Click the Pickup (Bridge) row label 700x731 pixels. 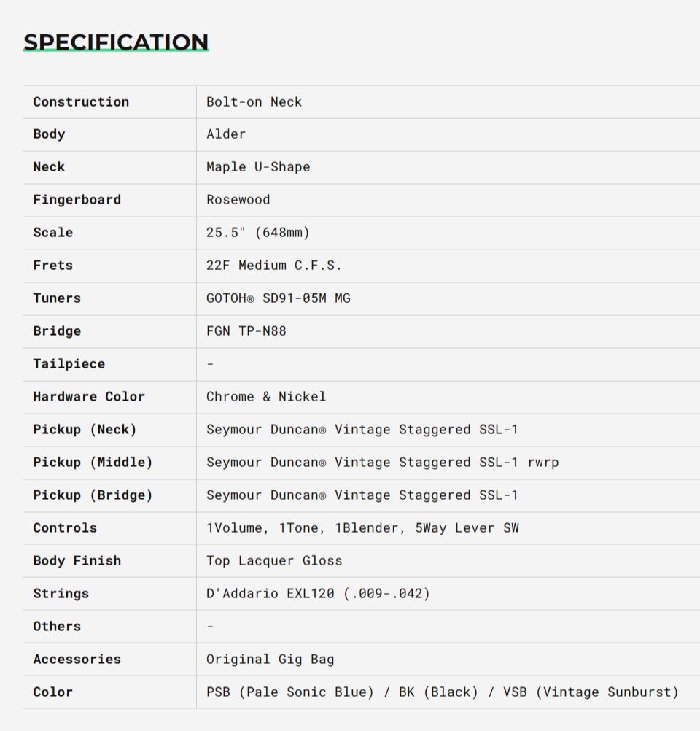[93, 495]
